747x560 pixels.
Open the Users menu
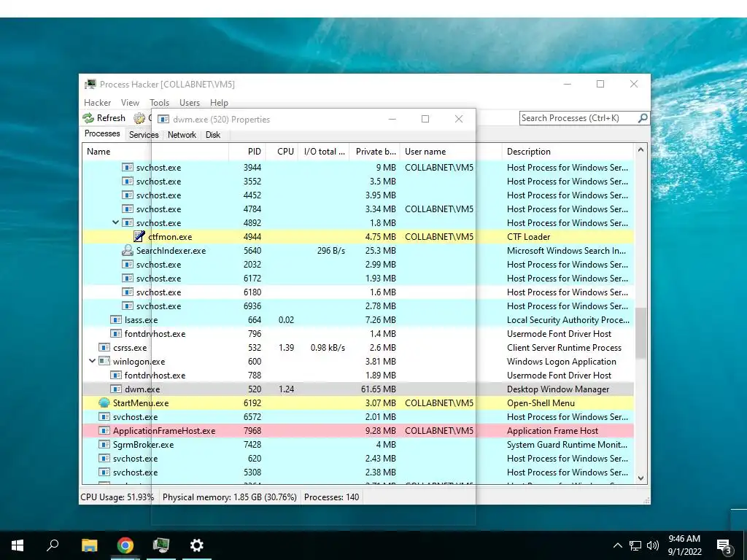189,102
